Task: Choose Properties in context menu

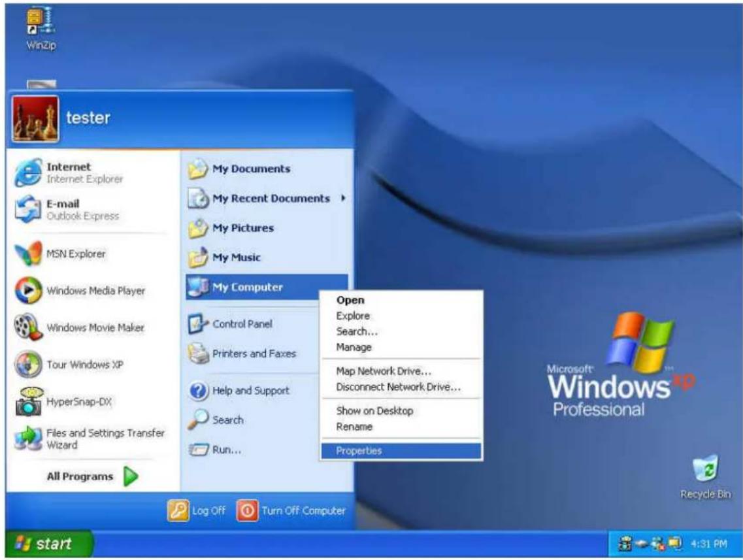Action: (401, 451)
